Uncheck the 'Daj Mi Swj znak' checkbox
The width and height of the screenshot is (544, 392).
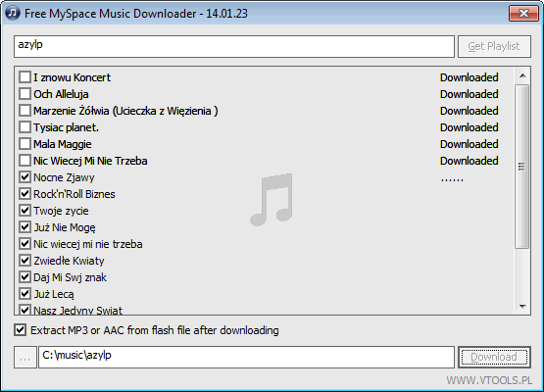click(x=25, y=276)
